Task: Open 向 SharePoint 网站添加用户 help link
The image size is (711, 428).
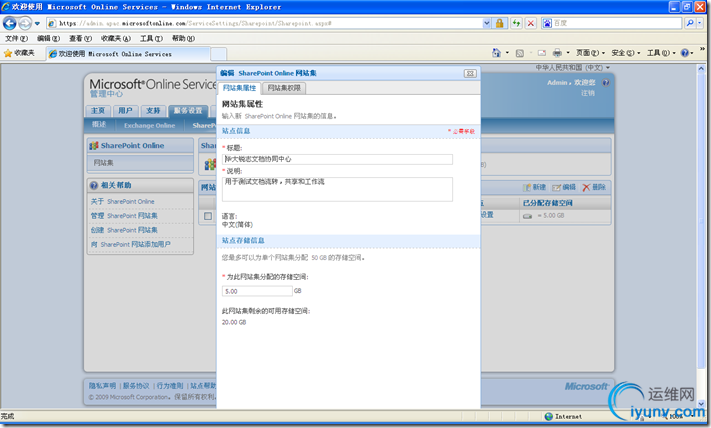Action: coord(131,244)
